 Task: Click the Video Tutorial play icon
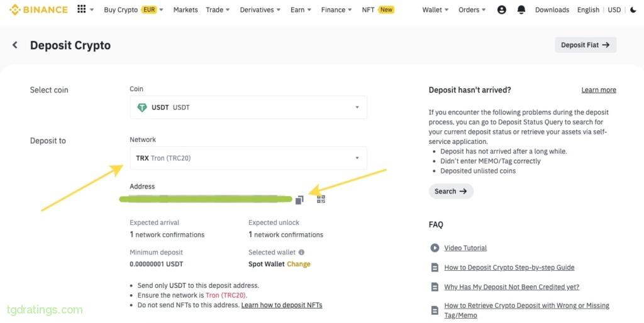click(x=435, y=248)
